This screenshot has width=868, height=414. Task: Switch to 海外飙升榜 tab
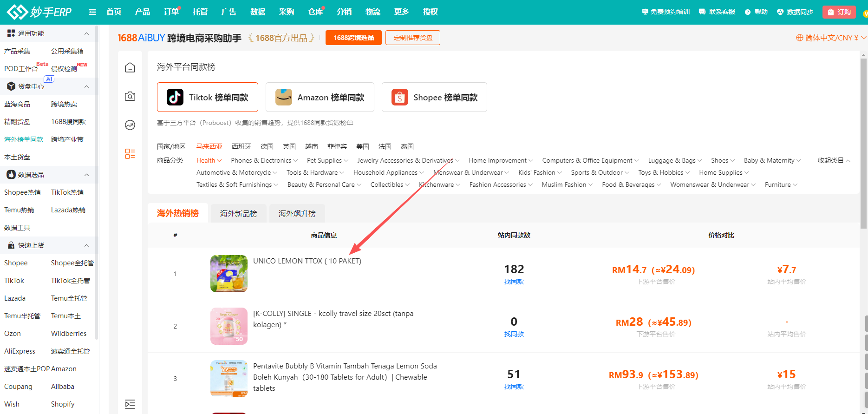coord(297,213)
